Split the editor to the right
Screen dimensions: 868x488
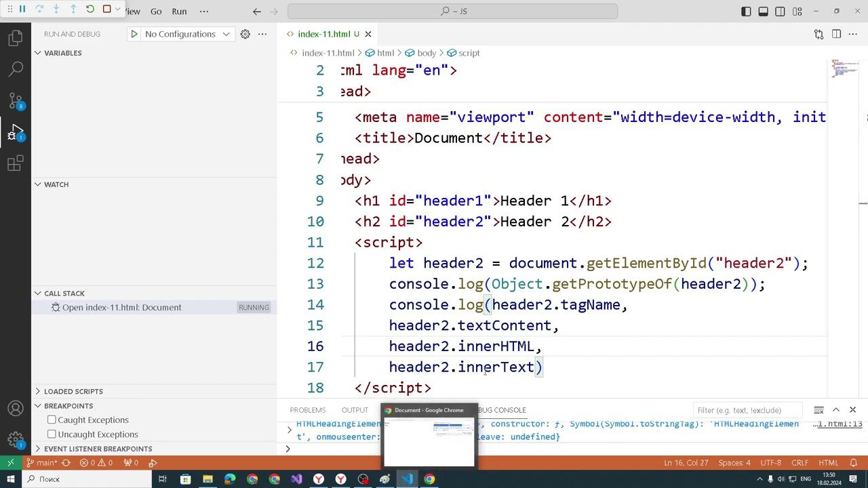pyautogui.click(x=836, y=34)
